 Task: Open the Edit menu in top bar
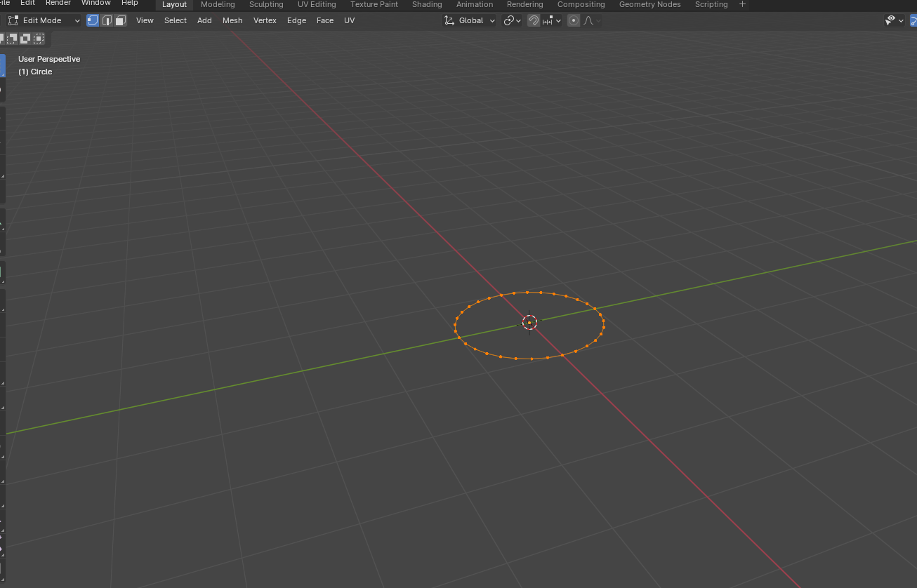pyautogui.click(x=27, y=3)
